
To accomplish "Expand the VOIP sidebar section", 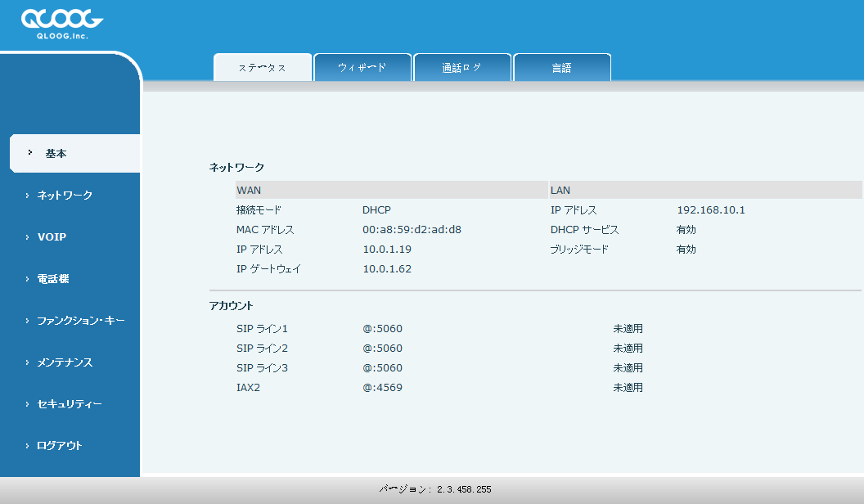I will (x=52, y=237).
